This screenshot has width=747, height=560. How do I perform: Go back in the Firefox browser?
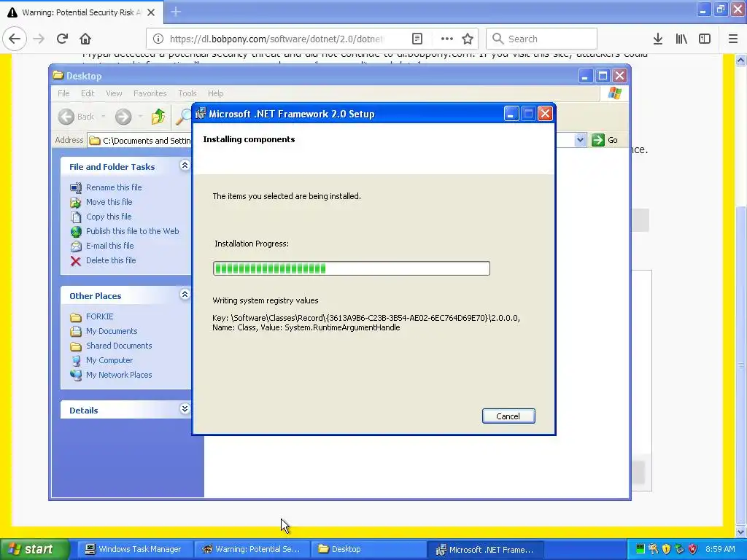pos(15,39)
